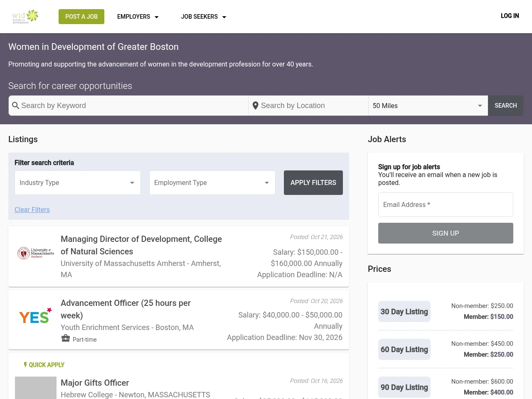
Task: Click the 'Non-member: $450.00' price
Action: pyautogui.click(x=482, y=344)
